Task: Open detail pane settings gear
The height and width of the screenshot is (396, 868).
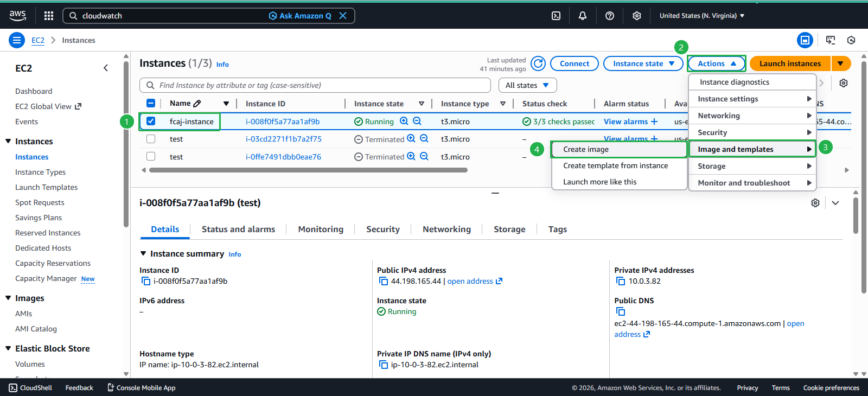Action: click(815, 203)
